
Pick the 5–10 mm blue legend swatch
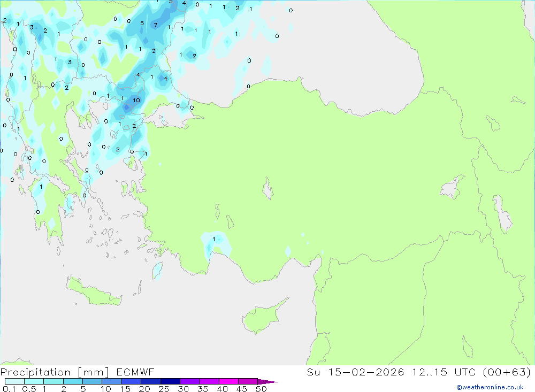point(92,381)
